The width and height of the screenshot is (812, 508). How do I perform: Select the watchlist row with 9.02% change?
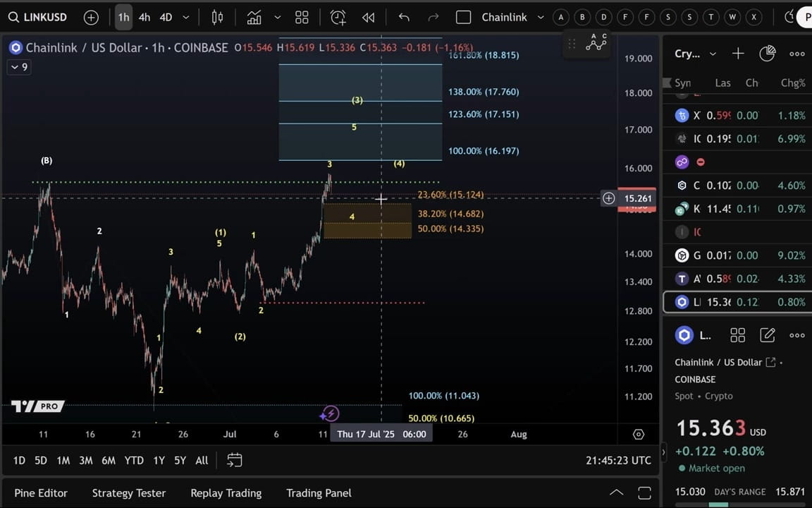click(x=738, y=255)
